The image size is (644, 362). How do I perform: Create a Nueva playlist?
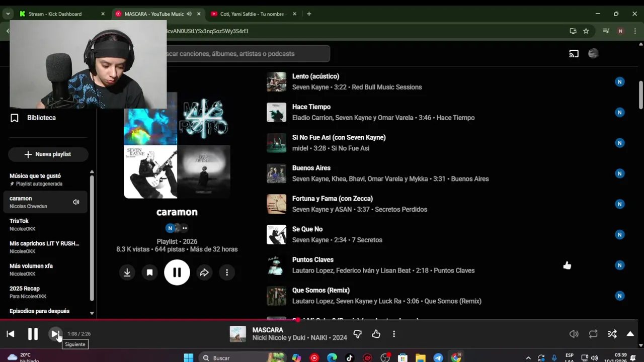pos(48,154)
